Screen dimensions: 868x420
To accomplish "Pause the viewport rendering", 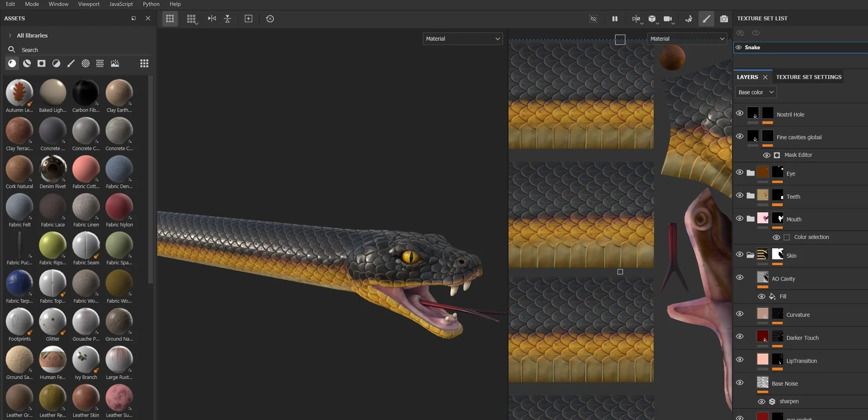I will click(x=615, y=19).
